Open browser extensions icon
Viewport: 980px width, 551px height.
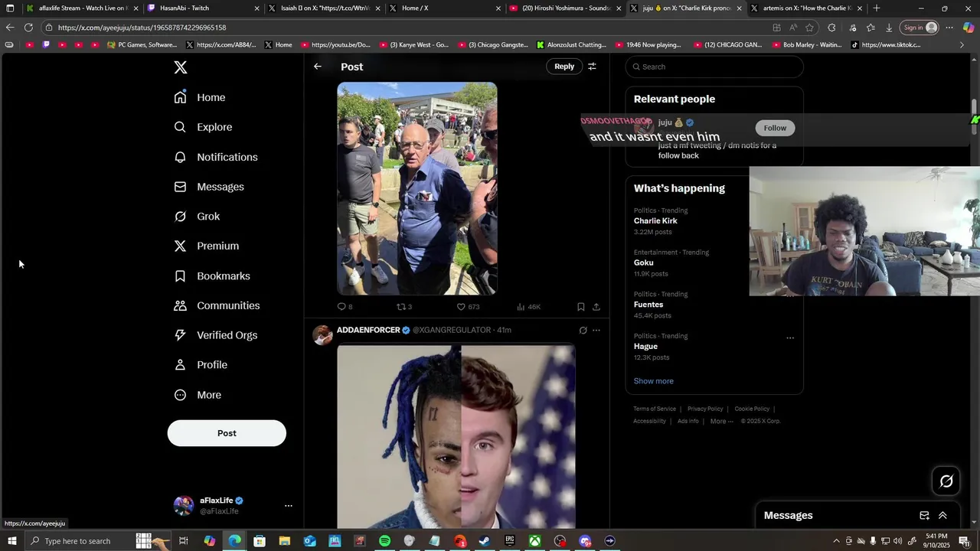pyautogui.click(x=831, y=28)
